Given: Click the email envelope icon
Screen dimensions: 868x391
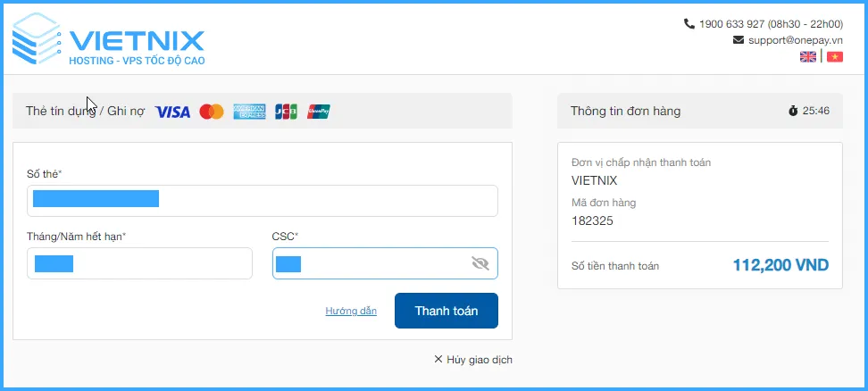Looking at the screenshot, I should click(739, 40).
